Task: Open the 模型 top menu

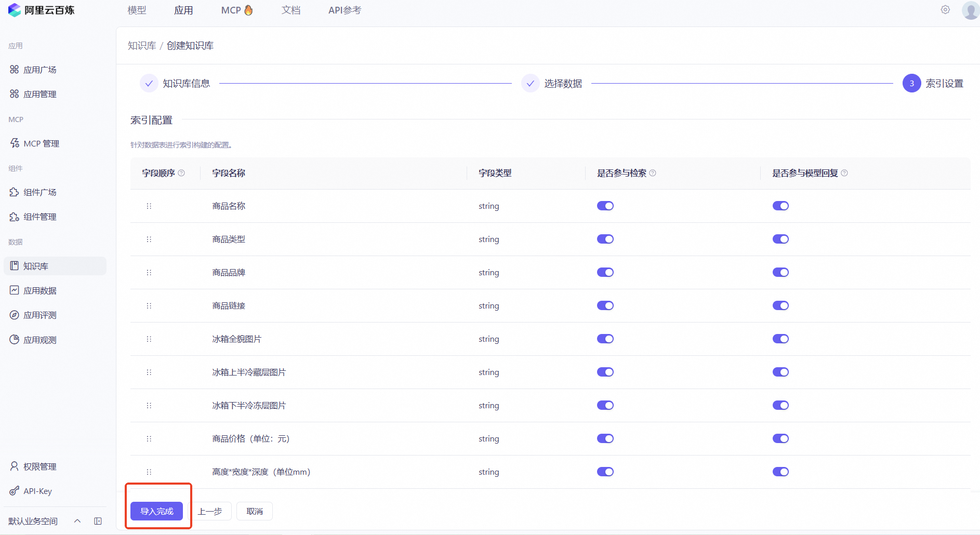Action: point(137,10)
